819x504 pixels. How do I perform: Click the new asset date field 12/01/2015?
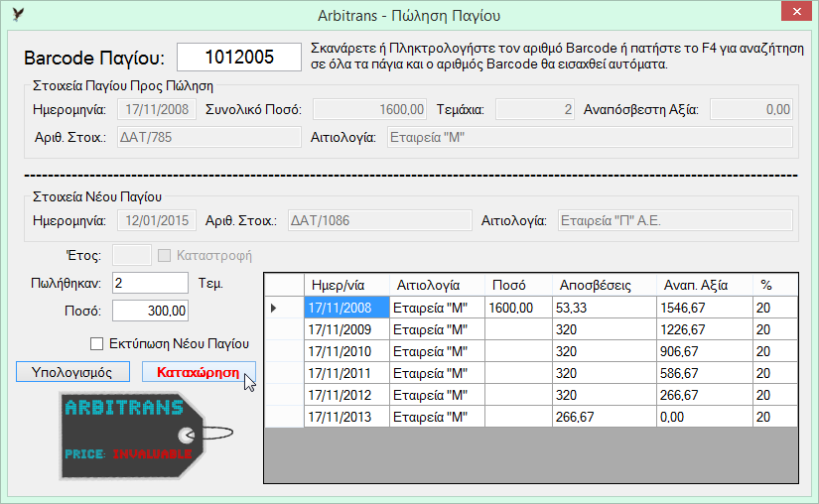coord(157,220)
